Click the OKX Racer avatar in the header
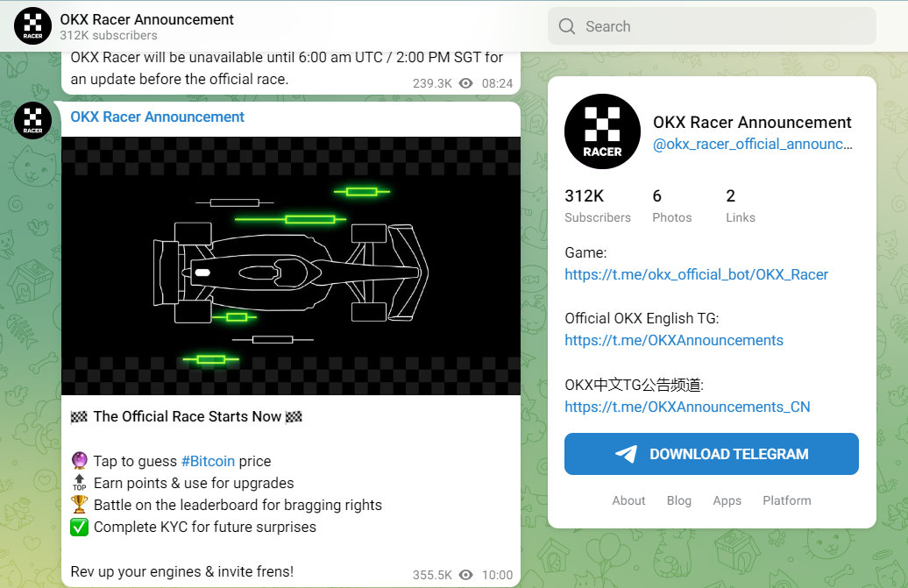 pos(32,26)
